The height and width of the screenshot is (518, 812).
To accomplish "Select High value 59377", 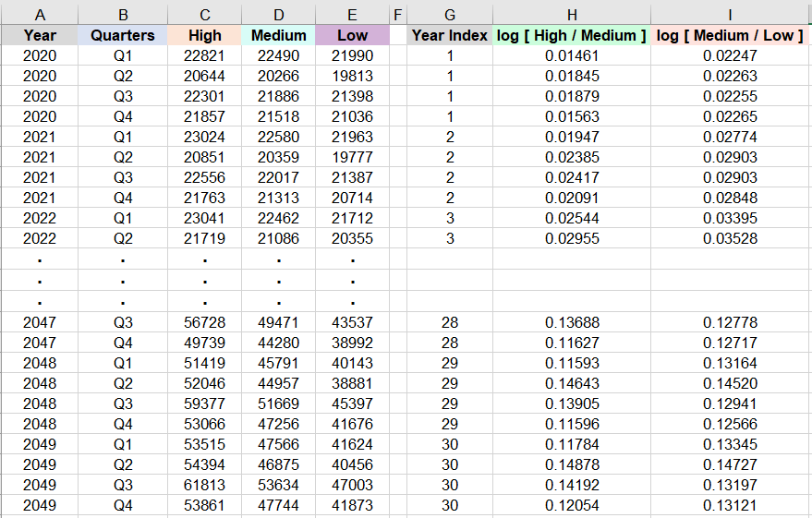I will coord(204,404).
